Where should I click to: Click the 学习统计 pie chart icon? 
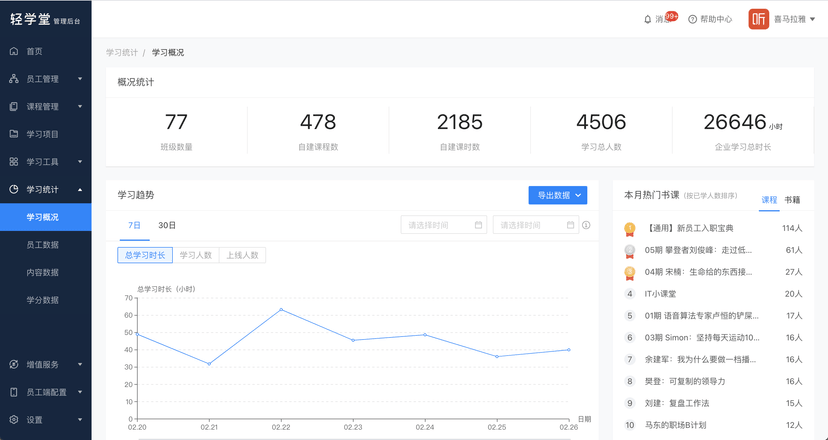(14, 189)
